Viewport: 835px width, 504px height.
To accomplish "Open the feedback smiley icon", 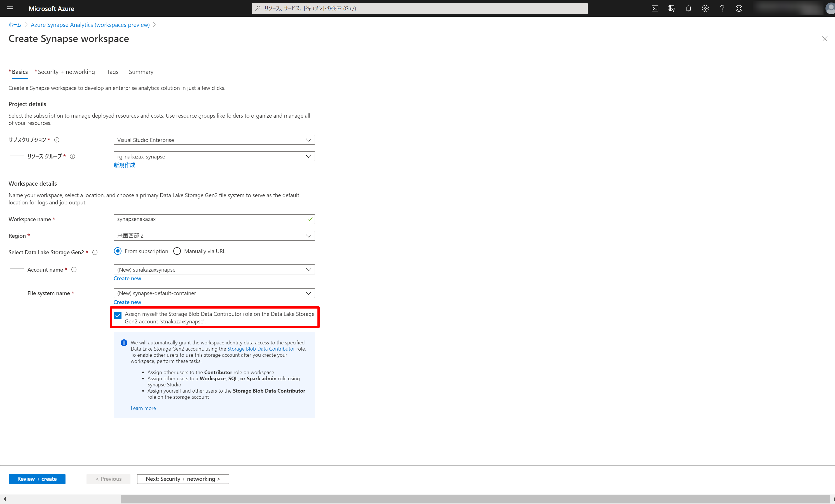I will [x=739, y=8].
